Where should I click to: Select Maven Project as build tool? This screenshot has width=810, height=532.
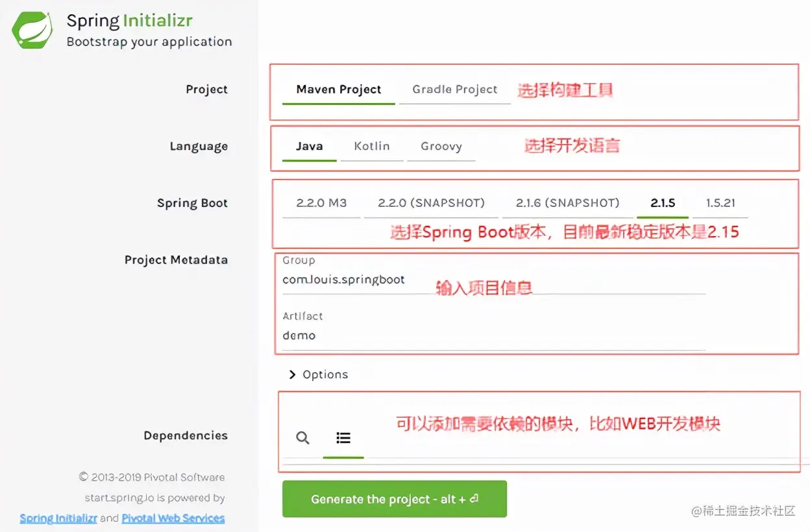(x=338, y=89)
